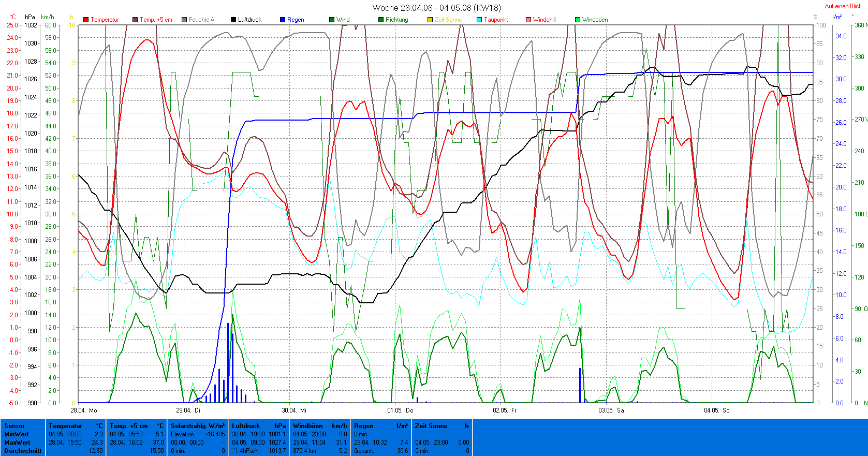
Task: Click the Solarstrahlg W/m² table header
Action: (x=198, y=426)
